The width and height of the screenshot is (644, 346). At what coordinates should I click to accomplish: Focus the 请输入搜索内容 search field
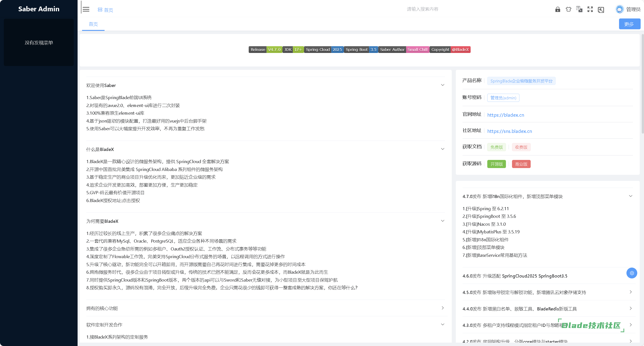422,9
